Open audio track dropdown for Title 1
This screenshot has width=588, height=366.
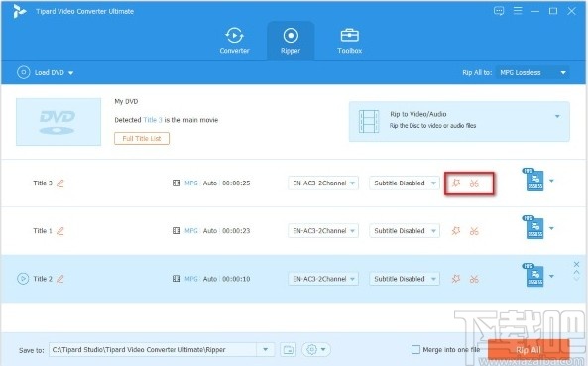point(323,231)
